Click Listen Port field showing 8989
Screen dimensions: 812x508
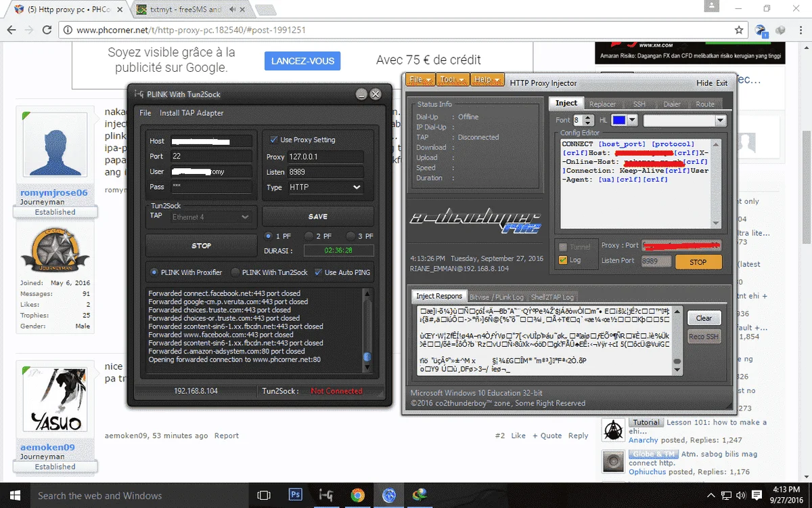tap(654, 261)
